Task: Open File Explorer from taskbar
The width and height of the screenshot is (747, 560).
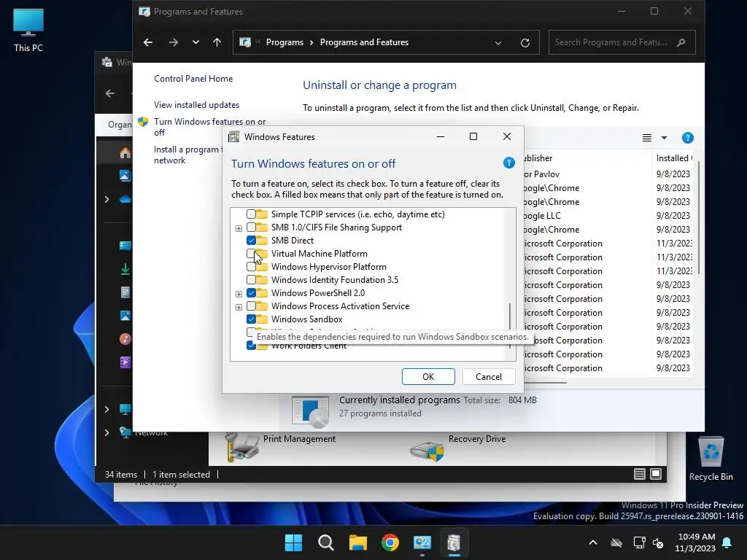Action: 357,542
